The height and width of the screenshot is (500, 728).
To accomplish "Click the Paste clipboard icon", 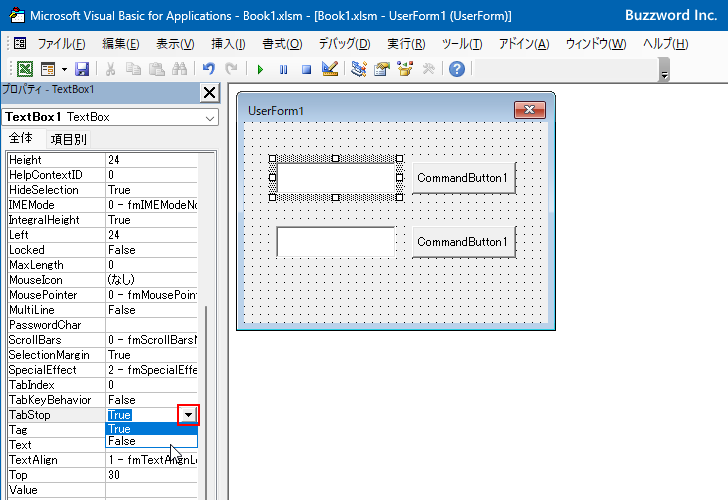I will click(x=156, y=69).
